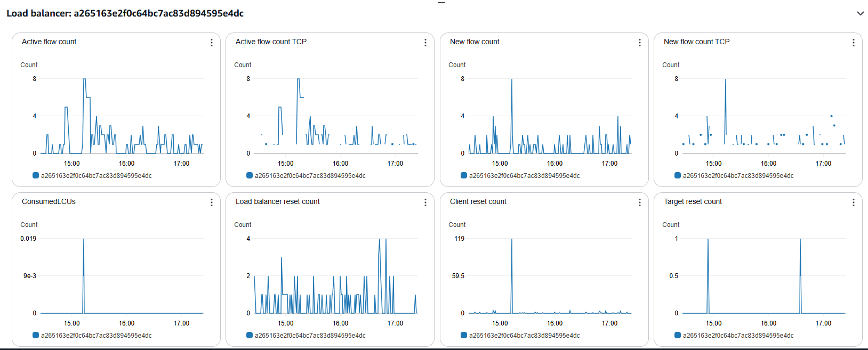Click the peak spike in Client reset count
The image size is (868, 350).
512,241
